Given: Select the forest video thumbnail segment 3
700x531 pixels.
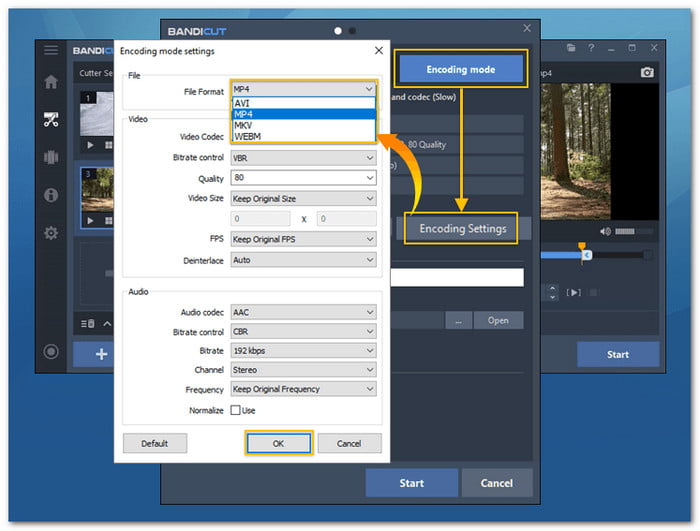Looking at the screenshot, I should coord(98,190).
